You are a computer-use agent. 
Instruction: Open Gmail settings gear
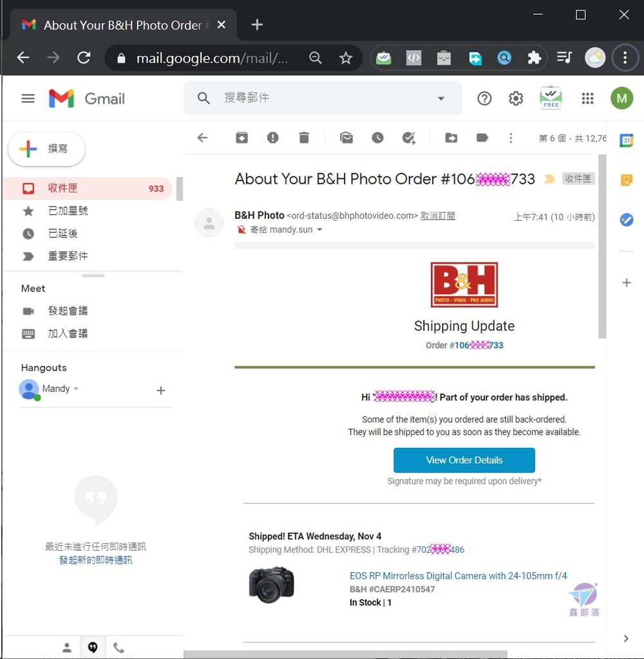516,98
